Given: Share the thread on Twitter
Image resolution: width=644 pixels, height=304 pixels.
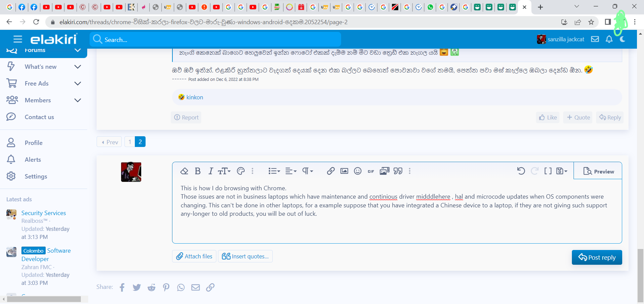Looking at the screenshot, I should [x=137, y=288].
